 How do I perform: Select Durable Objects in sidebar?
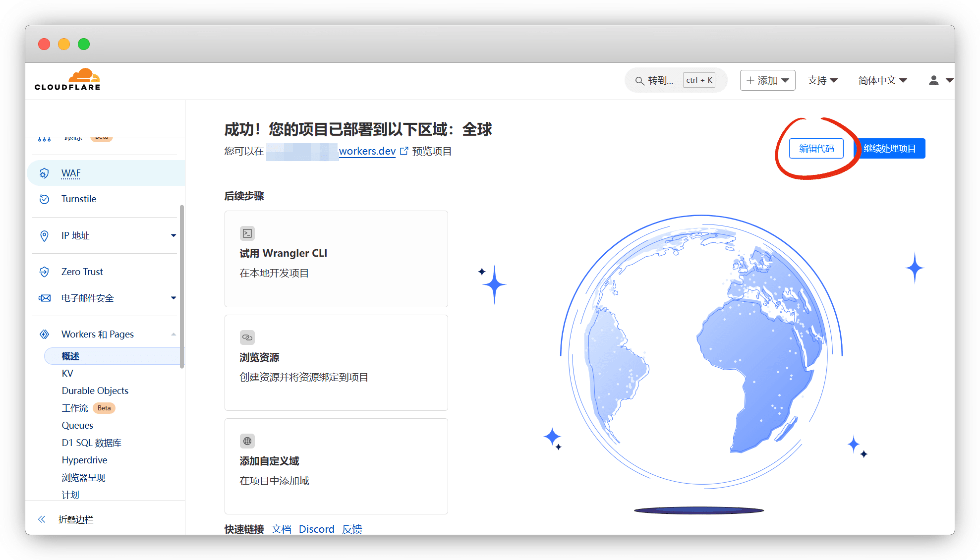pyautogui.click(x=95, y=391)
